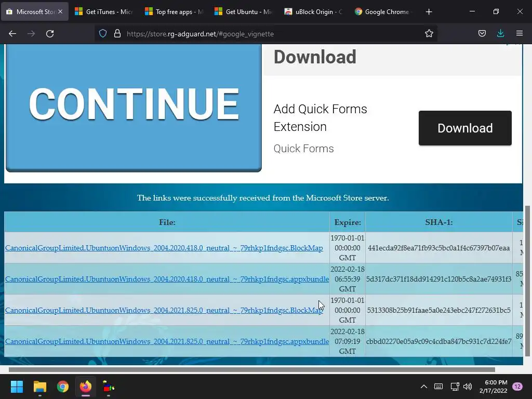Switch to the Google Chrome tab
Screen dimensions: 532x399
(x=384, y=11)
